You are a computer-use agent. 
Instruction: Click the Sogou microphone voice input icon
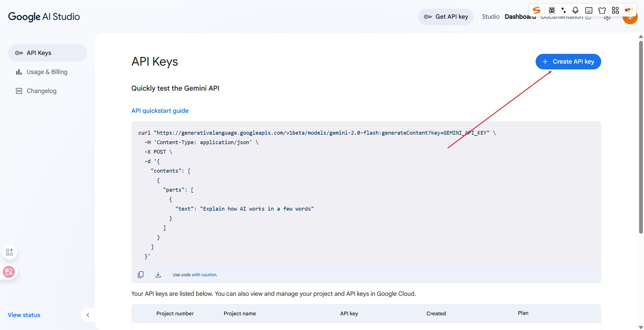(575, 10)
